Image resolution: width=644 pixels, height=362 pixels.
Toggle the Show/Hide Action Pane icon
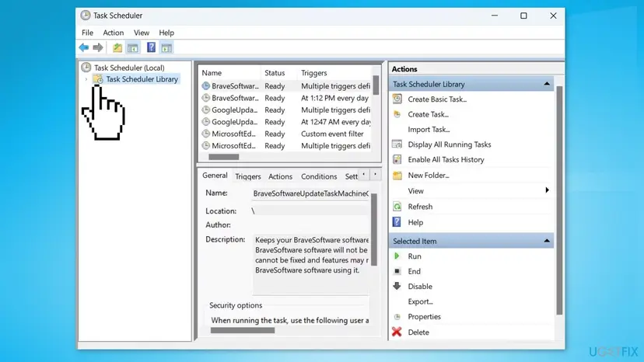(x=166, y=48)
